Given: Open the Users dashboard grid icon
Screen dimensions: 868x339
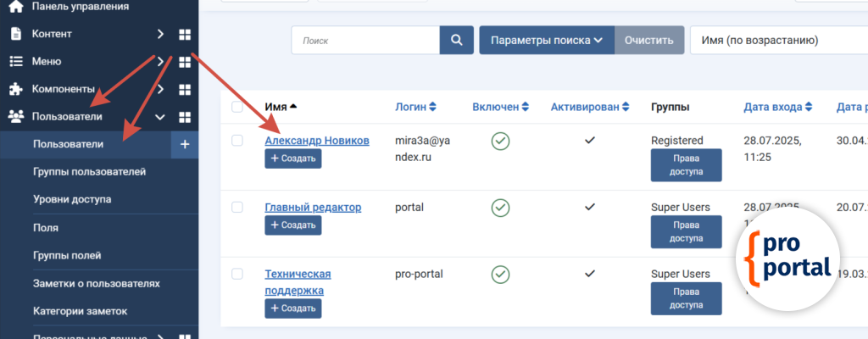Looking at the screenshot, I should pyautogui.click(x=184, y=117).
